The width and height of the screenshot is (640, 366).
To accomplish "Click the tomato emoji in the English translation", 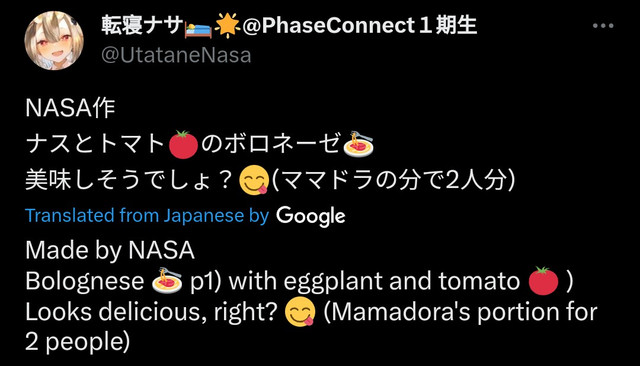I will pos(543,281).
